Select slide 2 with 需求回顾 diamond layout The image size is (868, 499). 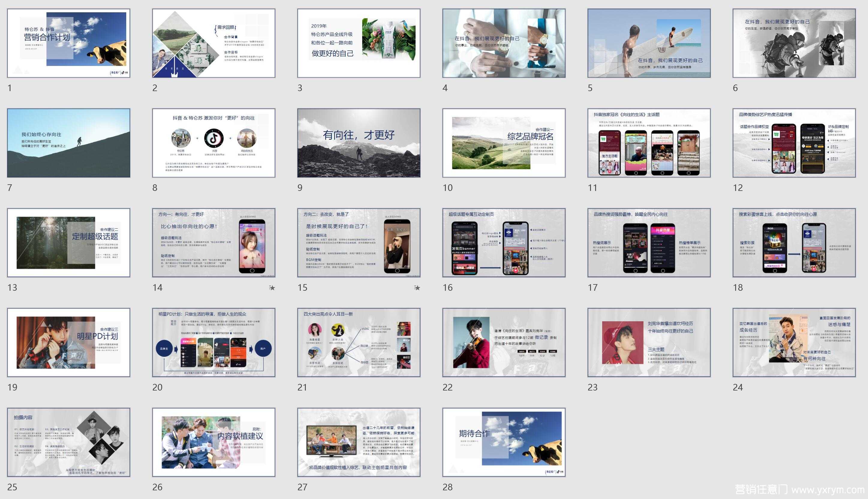coord(213,43)
